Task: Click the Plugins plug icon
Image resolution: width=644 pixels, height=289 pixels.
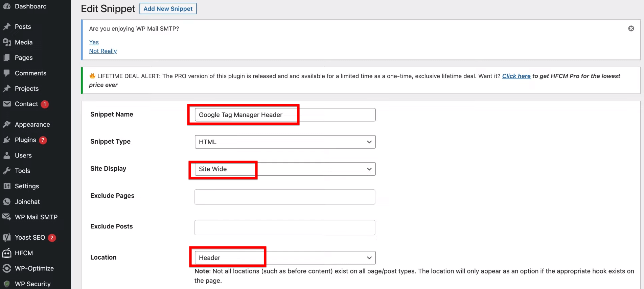Action: coord(7,140)
